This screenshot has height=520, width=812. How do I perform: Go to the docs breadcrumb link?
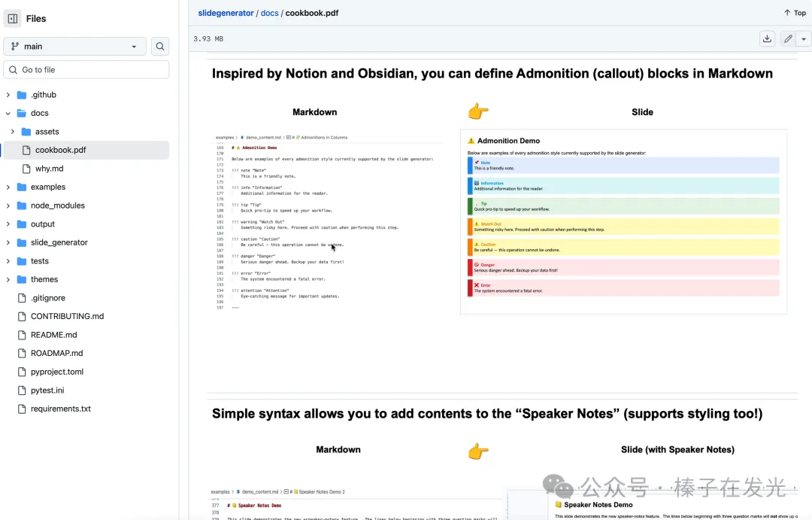[x=269, y=14]
